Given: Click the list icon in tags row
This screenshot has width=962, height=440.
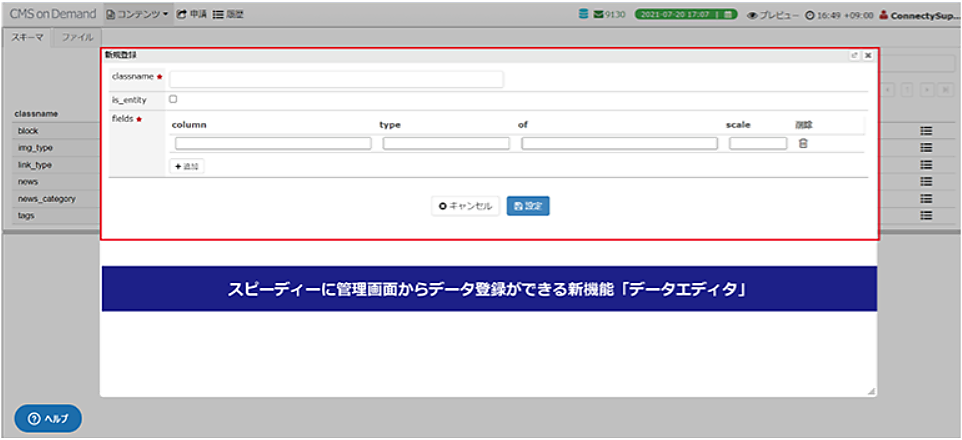Looking at the screenshot, I should tap(926, 215).
